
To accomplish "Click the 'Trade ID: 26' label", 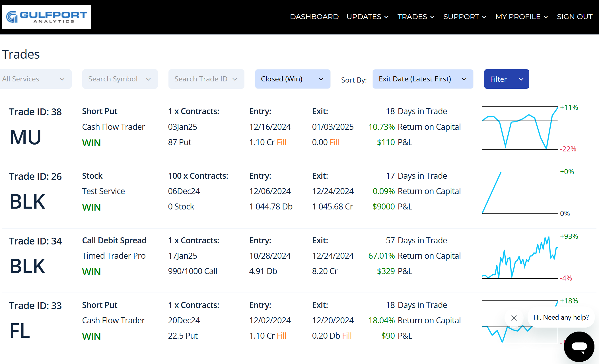I will coord(35,176).
